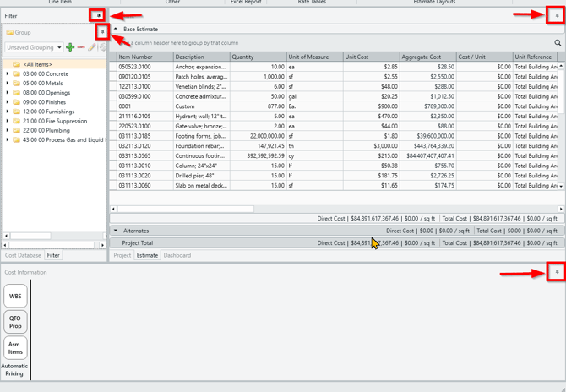The width and height of the screenshot is (566, 392).
Task: Open the Project tab
Action: pyautogui.click(x=122, y=255)
